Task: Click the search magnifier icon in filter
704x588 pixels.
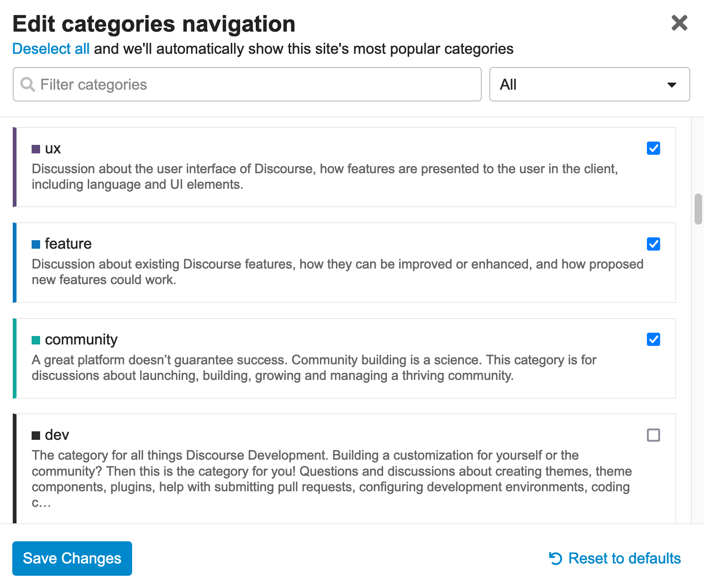Action: 28,84
